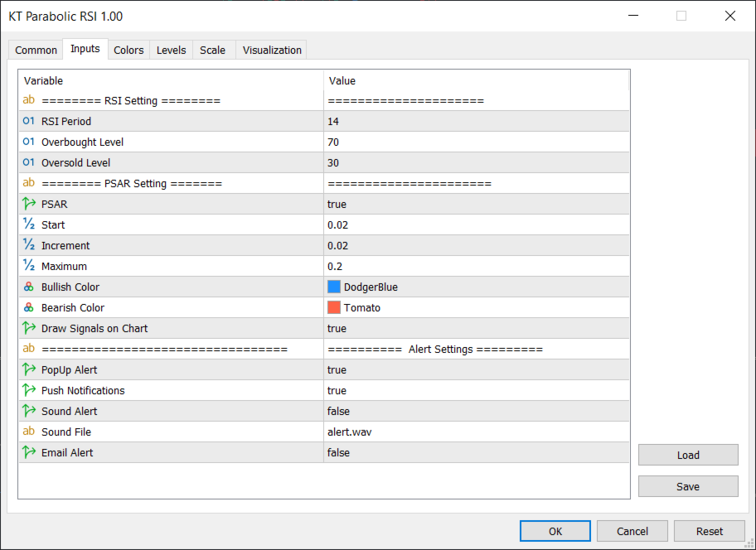
Task: Select the Sound File row label
Action: coord(66,432)
